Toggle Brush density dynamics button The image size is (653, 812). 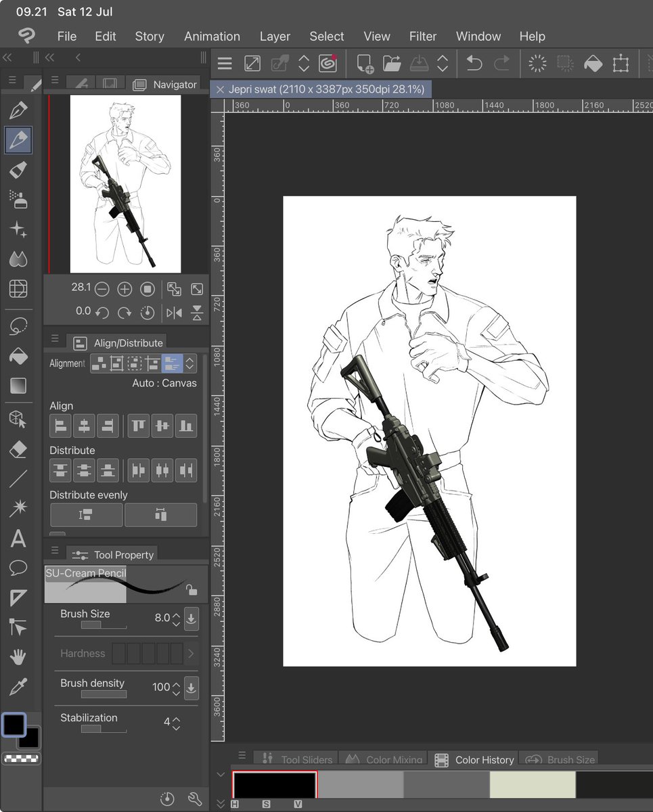(192, 687)
